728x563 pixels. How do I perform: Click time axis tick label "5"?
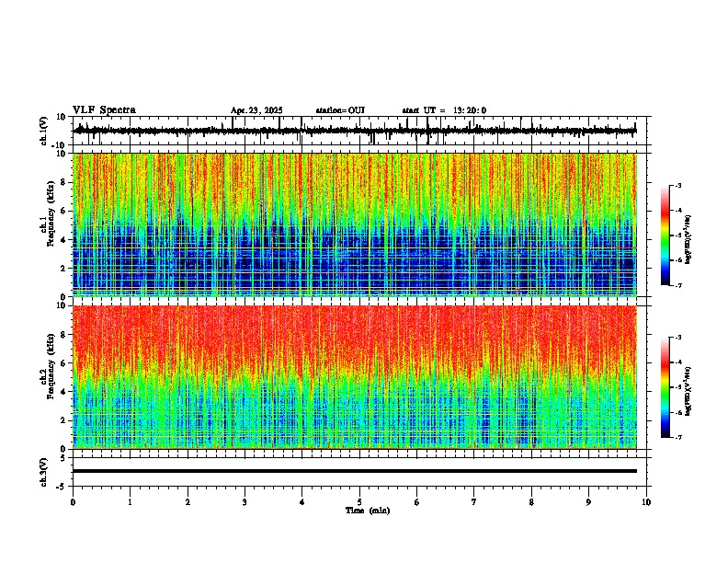click(359, 502)
